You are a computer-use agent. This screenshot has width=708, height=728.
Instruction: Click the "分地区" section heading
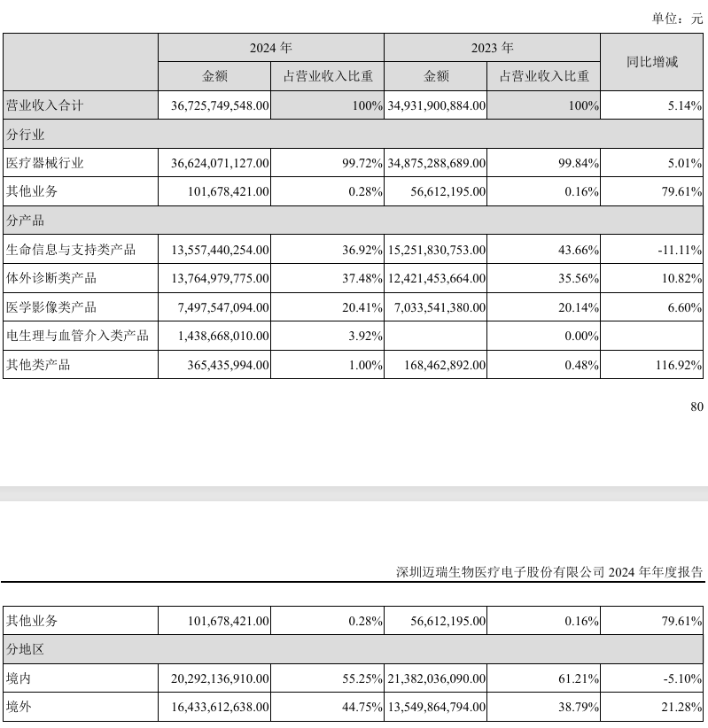point(26,650)
